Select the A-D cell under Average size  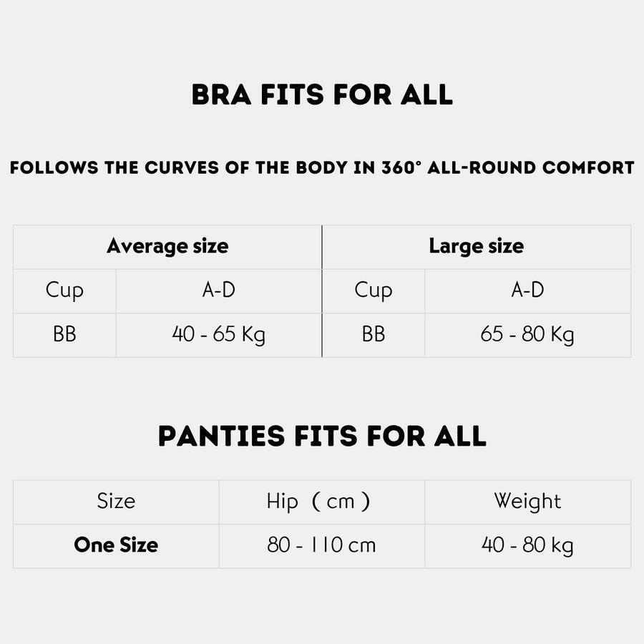point(218,290)
